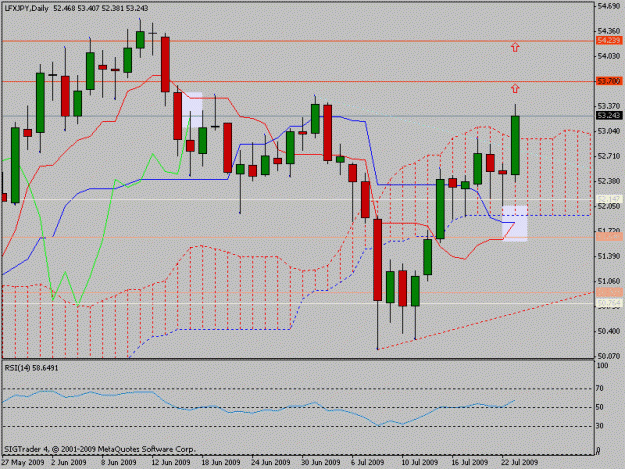This screenshot has width=625, height=469.
Task: Click the 6 Jul 2009 date label
Action: [x=368, y=462]
